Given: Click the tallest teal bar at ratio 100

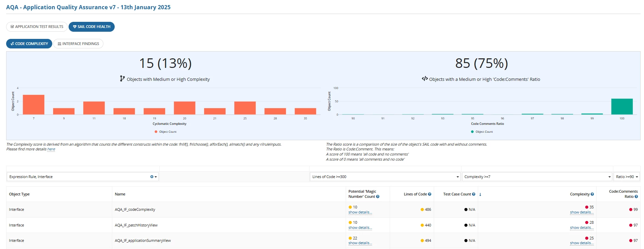Looking at the screenshot, I should coord(622,106).
